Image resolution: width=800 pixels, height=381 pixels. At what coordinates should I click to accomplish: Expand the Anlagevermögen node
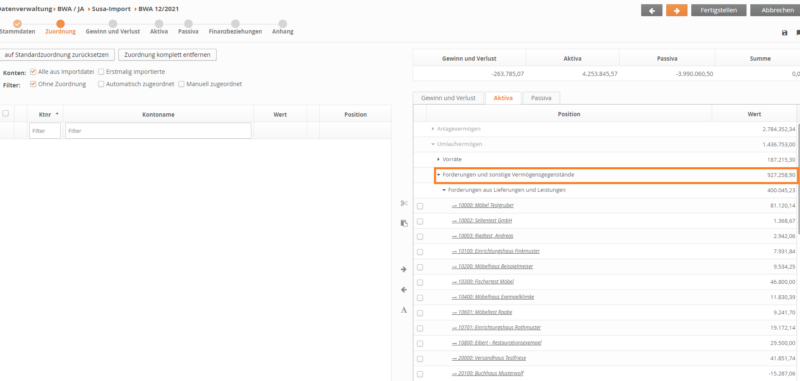(x=433, y=129)
